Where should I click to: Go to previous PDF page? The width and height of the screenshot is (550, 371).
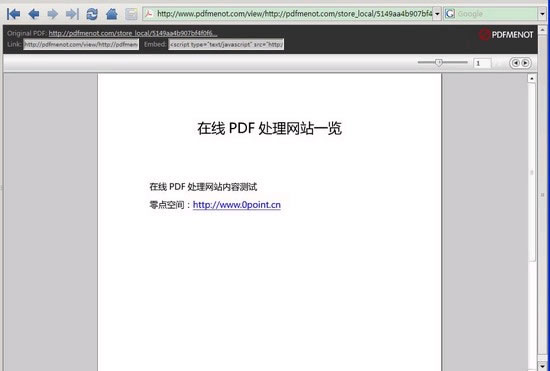tap(515, 63)
